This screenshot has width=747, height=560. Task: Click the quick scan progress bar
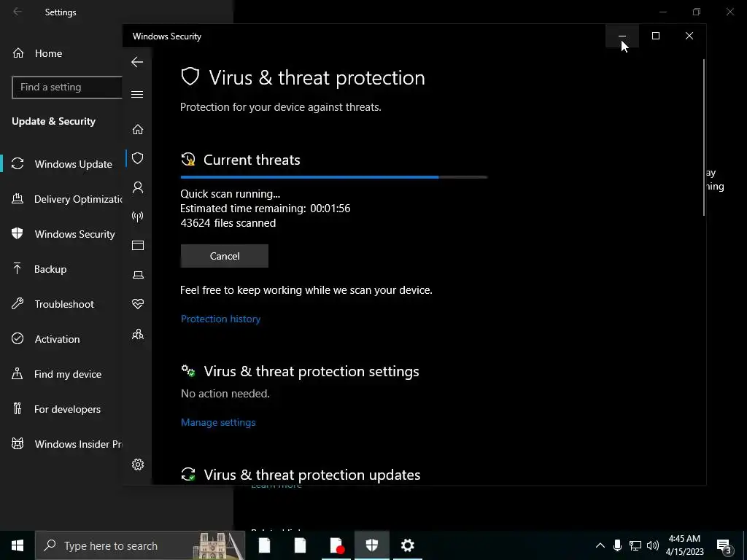click(333, 177)
